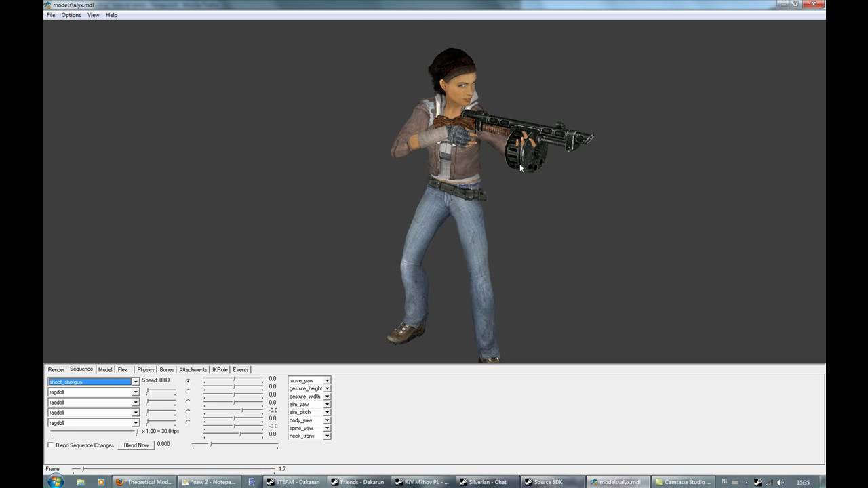
Task: Click the Blend Now button
Action: point(136,445)
